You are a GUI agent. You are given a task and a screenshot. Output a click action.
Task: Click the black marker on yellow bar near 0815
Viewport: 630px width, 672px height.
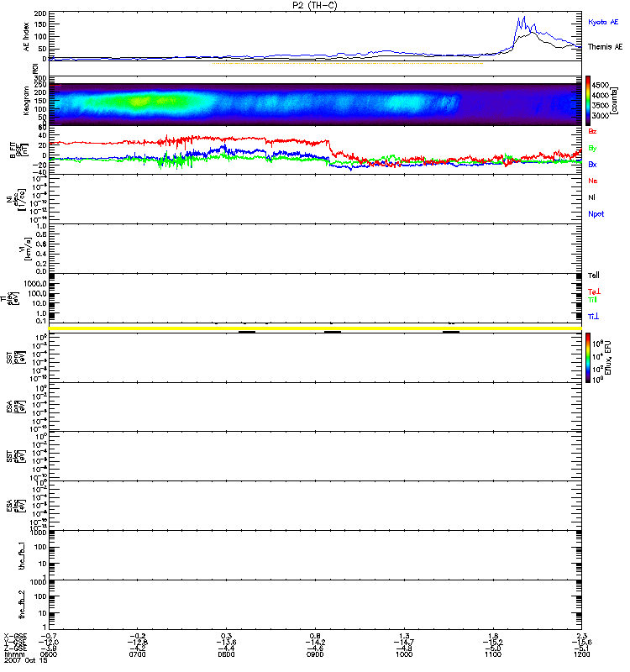247,332
